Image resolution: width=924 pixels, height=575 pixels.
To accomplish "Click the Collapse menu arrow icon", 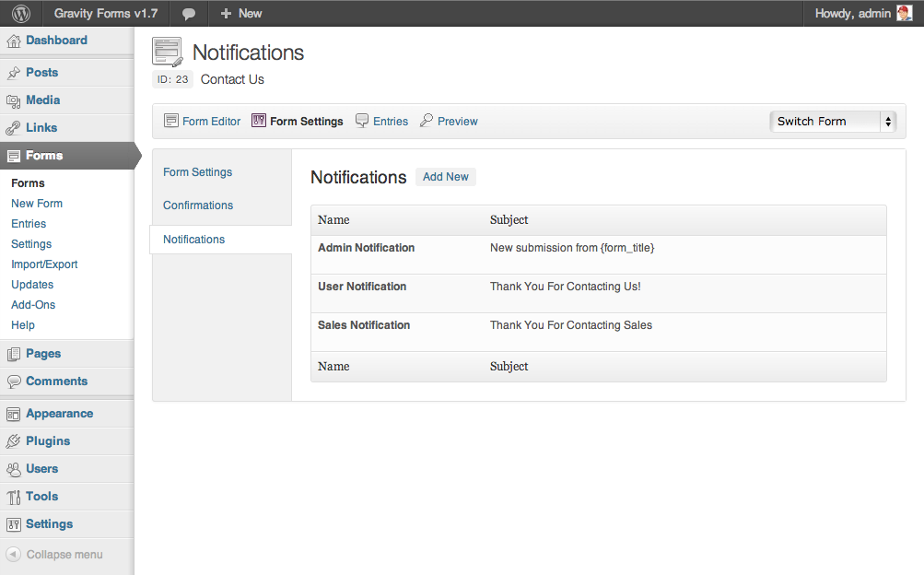I will click(14, 555).
